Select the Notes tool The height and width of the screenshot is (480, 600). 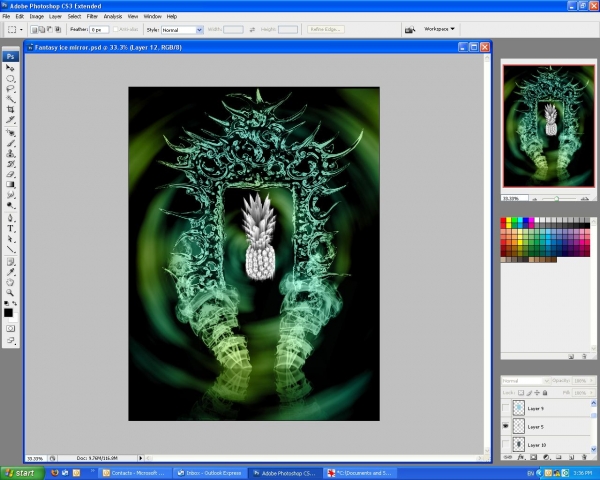10,262
